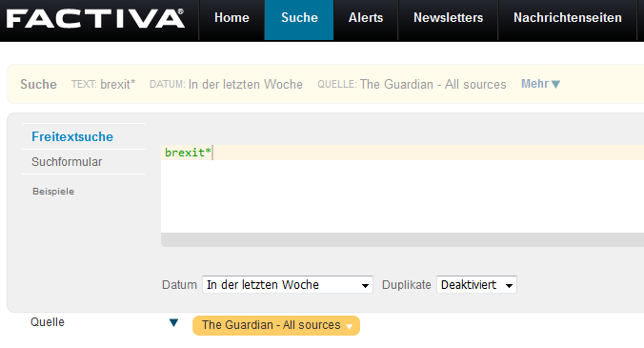
Task: Click the Factiva logo
Action: click(95, 19)
